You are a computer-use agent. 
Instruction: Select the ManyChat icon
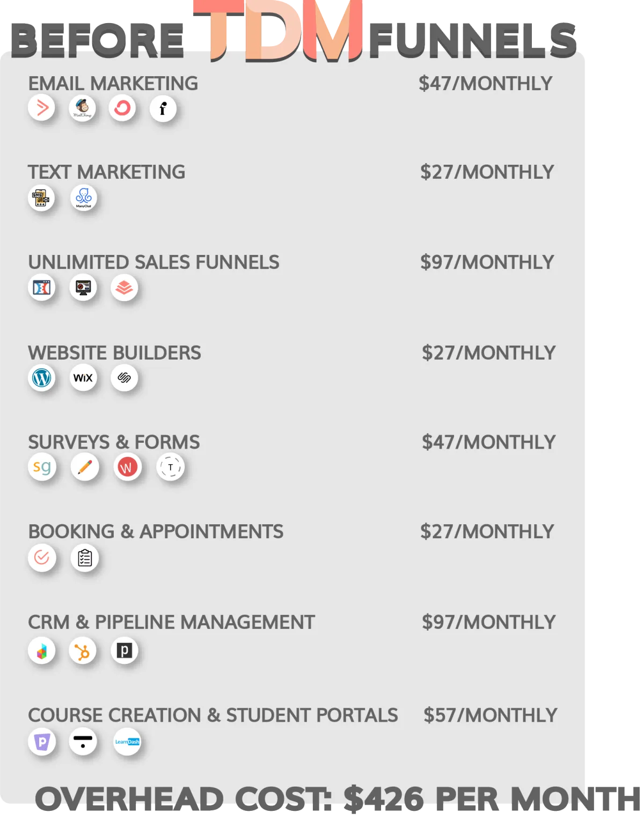click(84, 198)
